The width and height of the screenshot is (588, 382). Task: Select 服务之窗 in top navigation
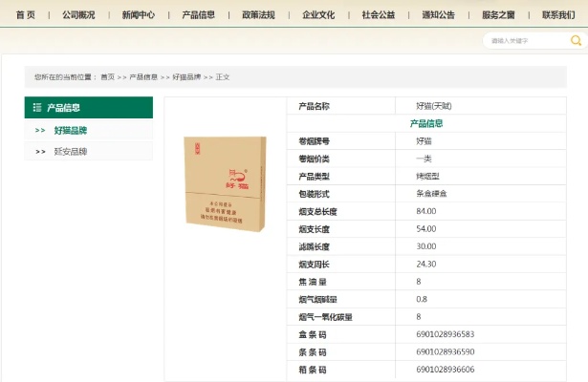(x=498, y=15)
